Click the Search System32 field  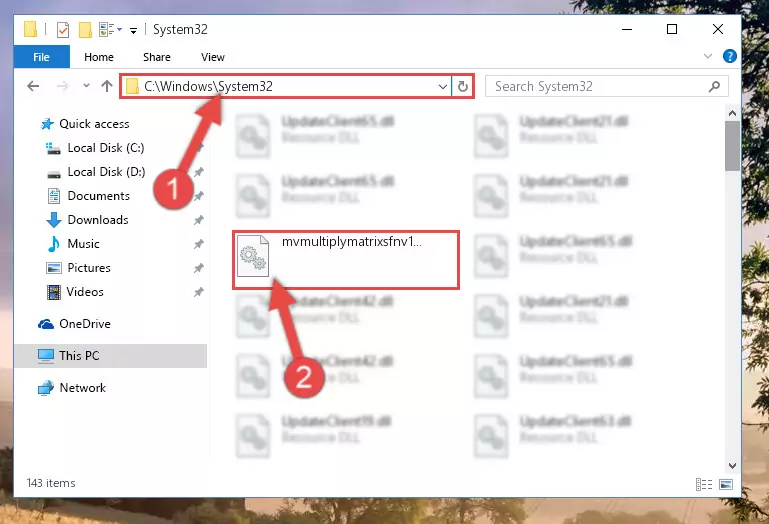[607, 86]
